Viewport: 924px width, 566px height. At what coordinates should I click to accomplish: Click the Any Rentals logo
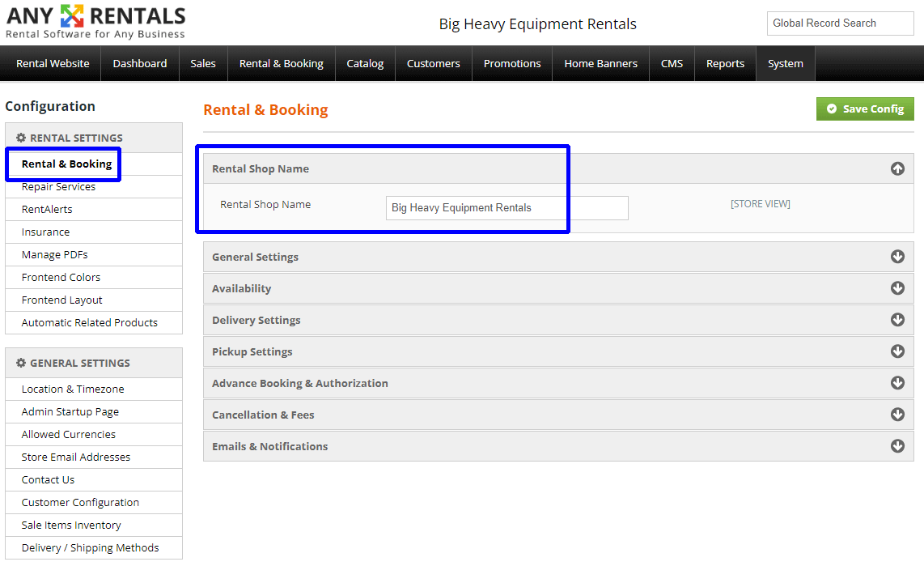pos(95,22)
